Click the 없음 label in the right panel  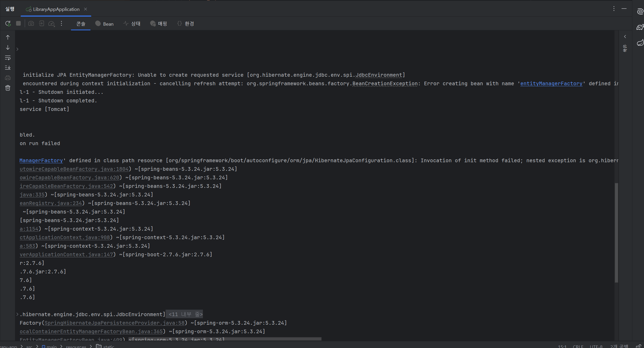625,48
